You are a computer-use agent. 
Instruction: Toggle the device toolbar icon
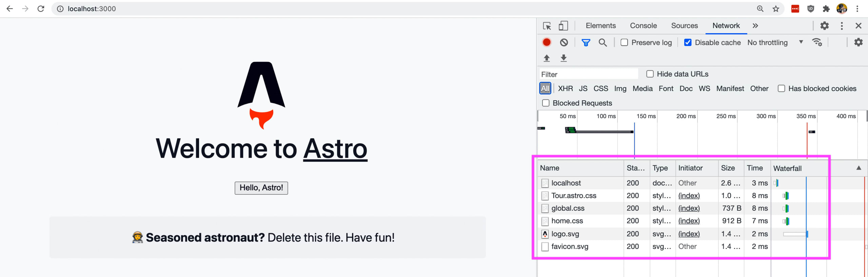pyautogui.click(x=563, y=26)
